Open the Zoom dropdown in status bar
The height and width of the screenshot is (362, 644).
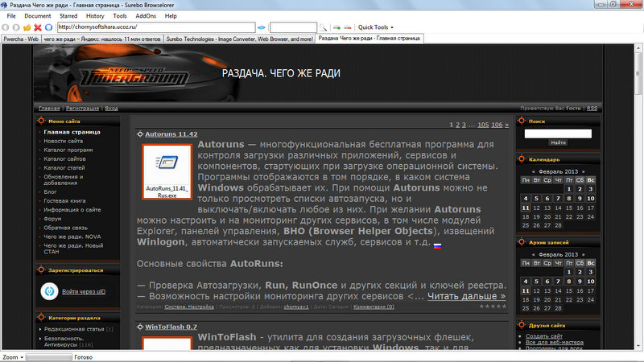pos(13,357)
